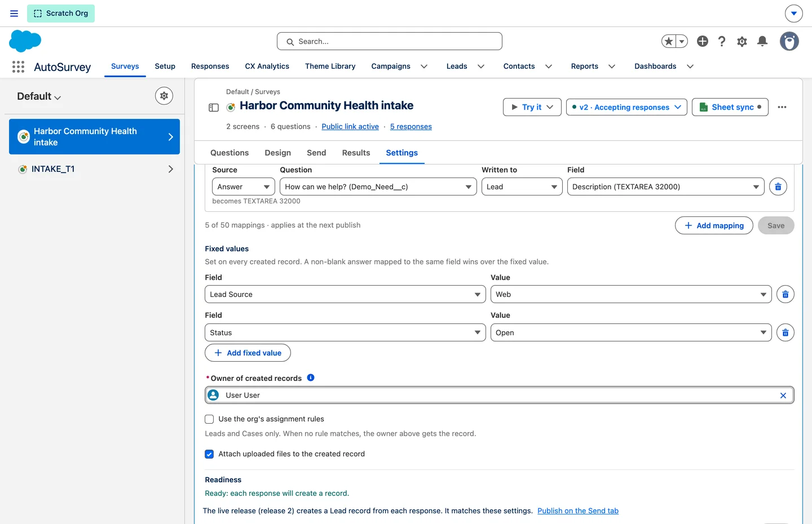Switch to the Design tab
Viewport: 812px width, 524px height.
tap(278, 153)
